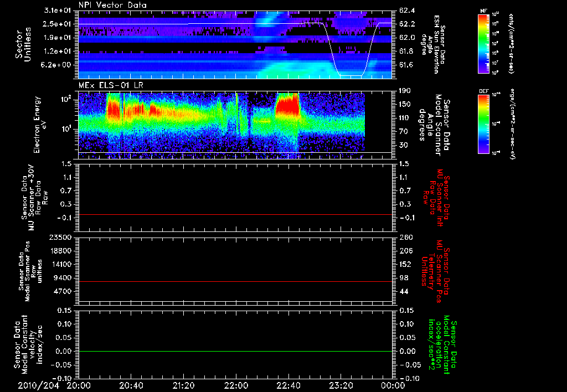Click the "MEx ELS-01 LR" panel title
Image resolution: width=567 pixels, height=392 pixels.
pos(110,86)
